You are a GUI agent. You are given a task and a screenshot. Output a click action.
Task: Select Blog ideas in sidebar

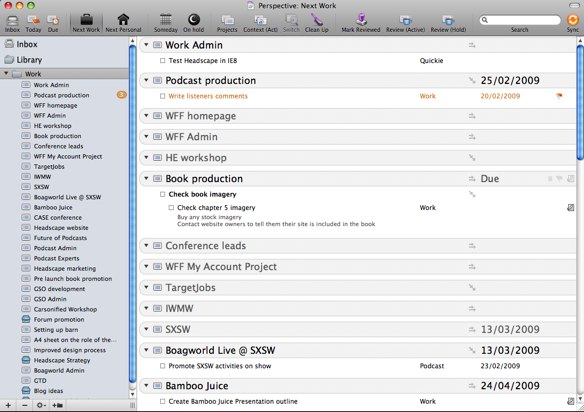tap(48, 391)
